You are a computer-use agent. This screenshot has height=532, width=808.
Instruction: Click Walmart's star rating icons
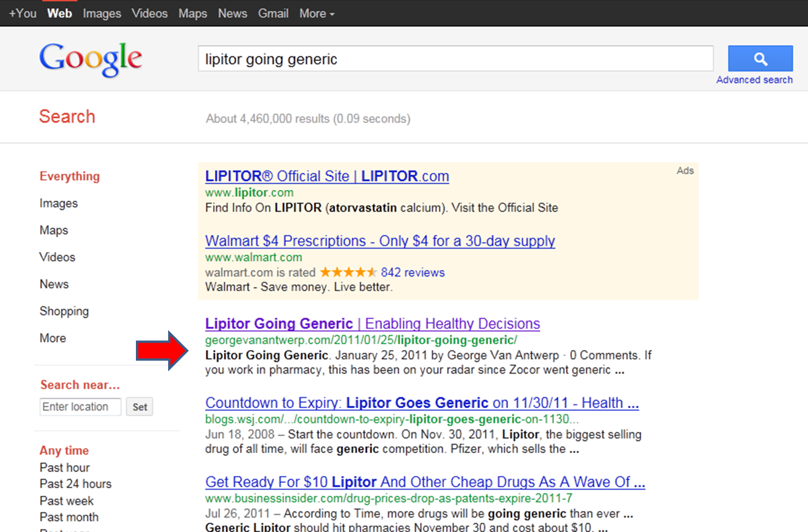tap(348, 272)
